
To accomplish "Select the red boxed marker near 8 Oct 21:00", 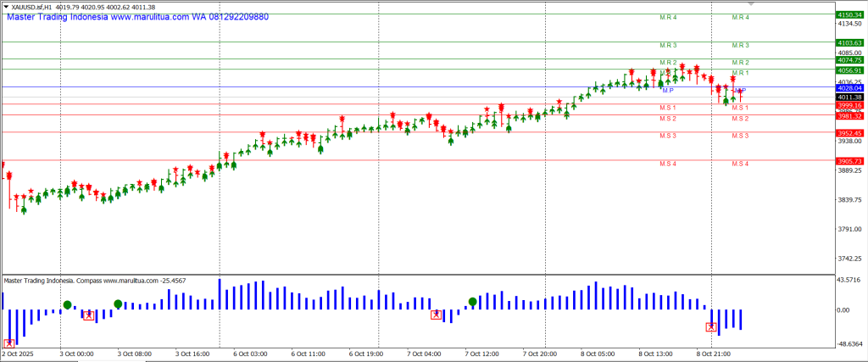I will pyautogui.click(x=710, y=327).
